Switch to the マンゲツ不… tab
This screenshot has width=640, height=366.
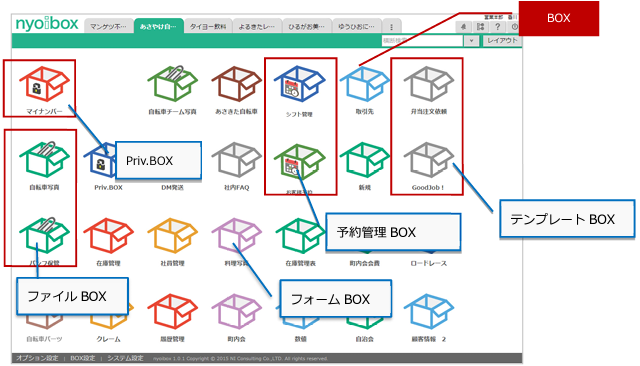109,27
